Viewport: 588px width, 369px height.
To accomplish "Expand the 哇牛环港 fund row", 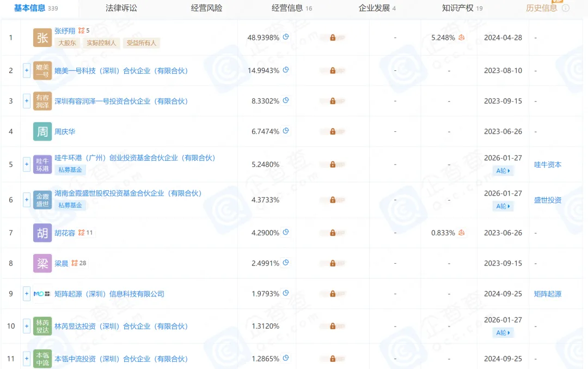I will 27,165.
